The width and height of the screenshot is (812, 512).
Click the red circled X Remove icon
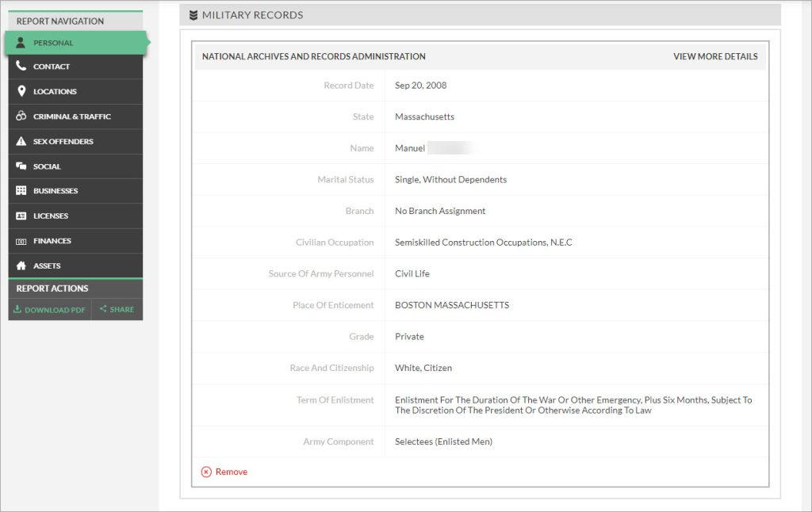(206, 472)
